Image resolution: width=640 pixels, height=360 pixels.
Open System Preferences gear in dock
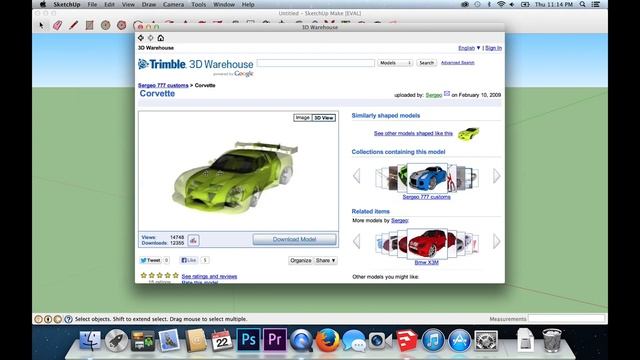click(486, 340)
